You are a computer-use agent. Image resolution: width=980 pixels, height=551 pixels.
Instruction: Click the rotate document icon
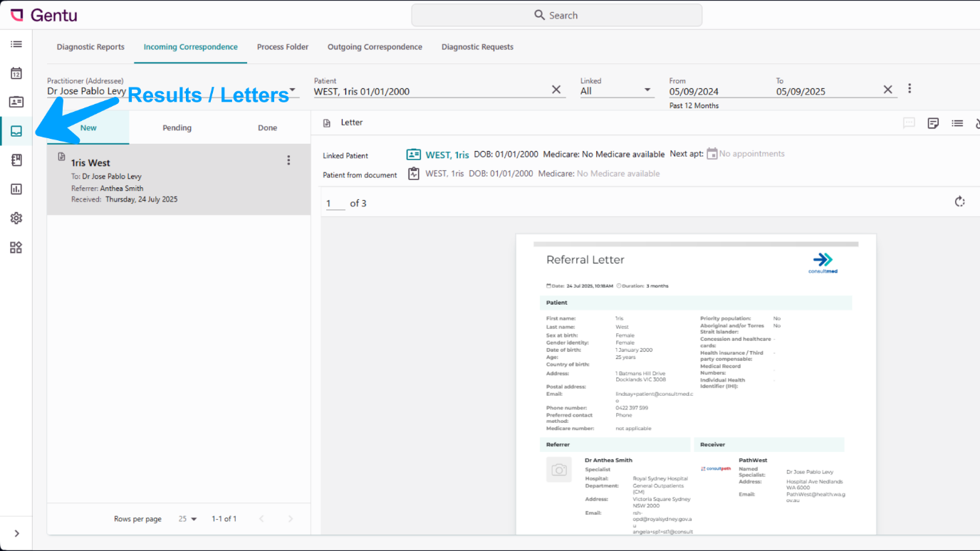pos(959,202)
